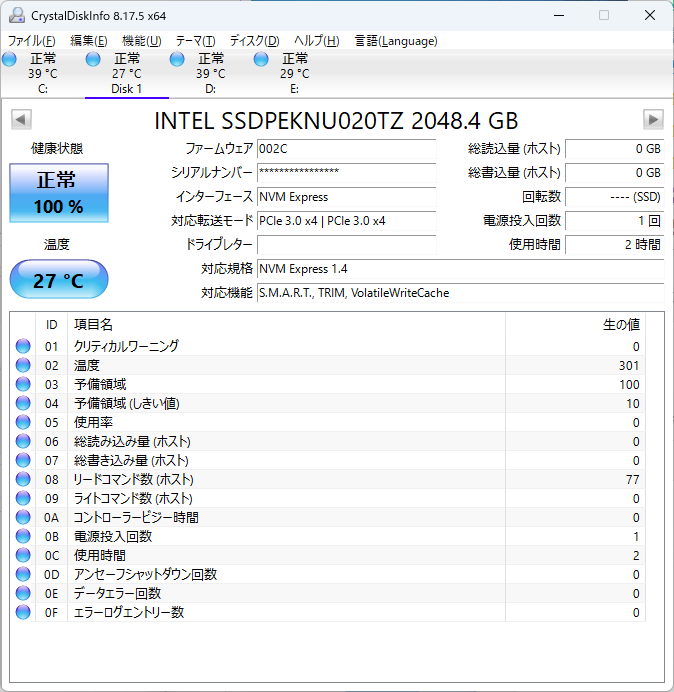674x692 pixels.
Task: Open the ヘルプ(H) menu
Action: [316, 41]
